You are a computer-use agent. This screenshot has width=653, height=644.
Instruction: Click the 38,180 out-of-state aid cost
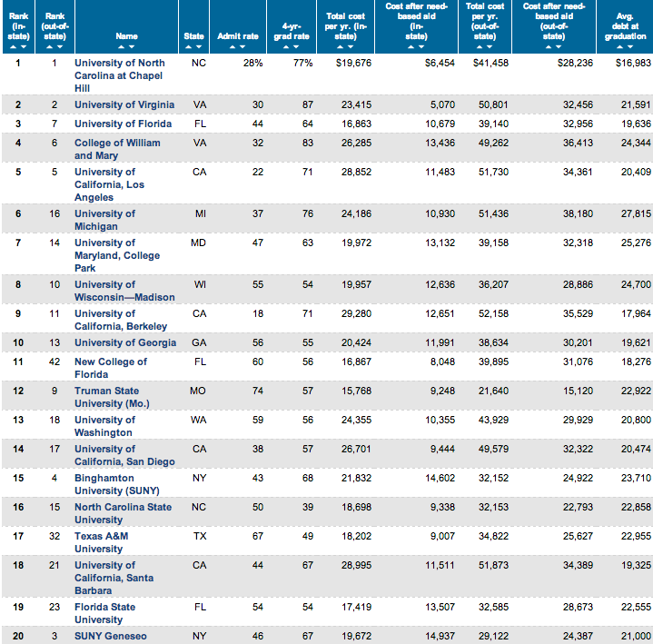pyautogui.click(x=578, y=213)
